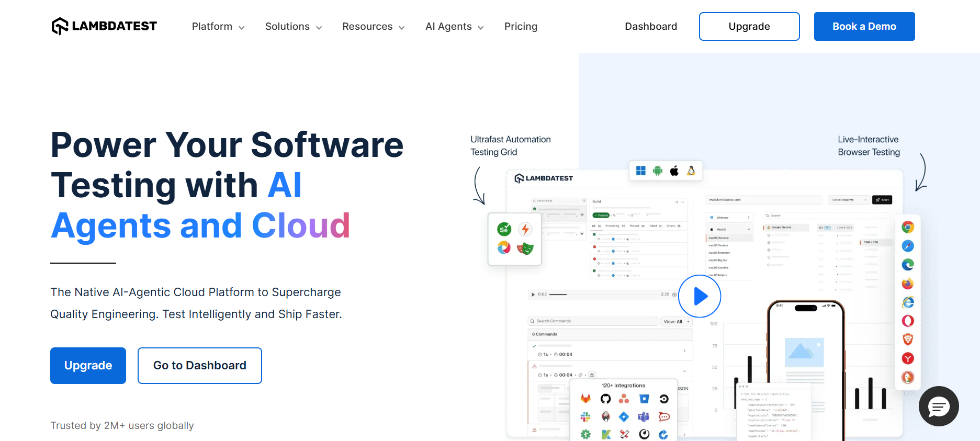Screen dimensions: 980x441
Task: Click the LambdaTest logo in header
Action: [x=104, y=26]
